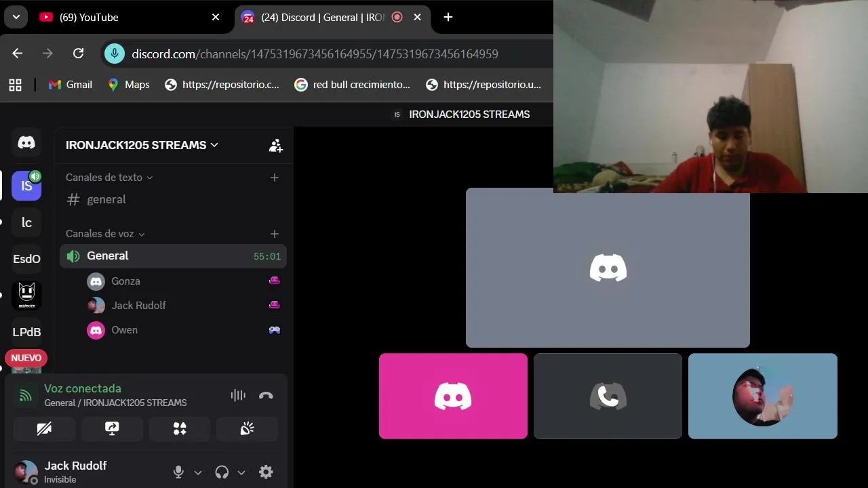The image size is (868, 488).
Task: Click Jack Rudolf's streaming status icon
Action: point(275,305)
